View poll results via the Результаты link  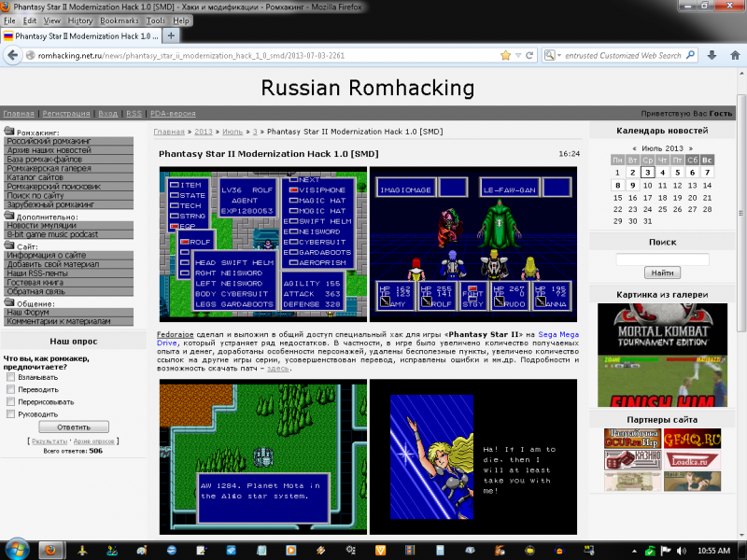pyautogui.click(x=49, y=441)
